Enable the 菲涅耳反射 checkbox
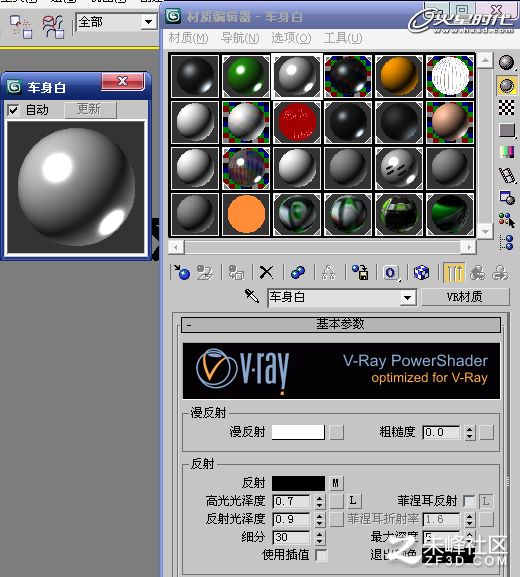Screen dimensions: 520x577 [469, 501]
